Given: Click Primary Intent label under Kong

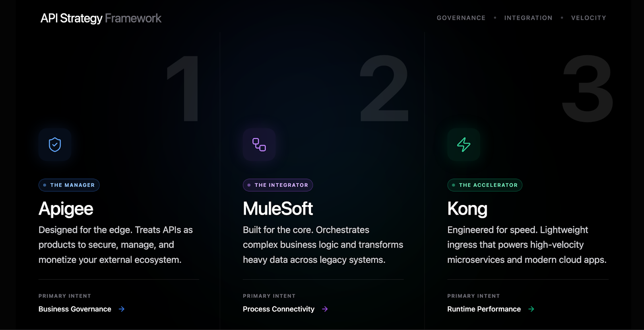Looking at the screenshot, I should [474, 296].
